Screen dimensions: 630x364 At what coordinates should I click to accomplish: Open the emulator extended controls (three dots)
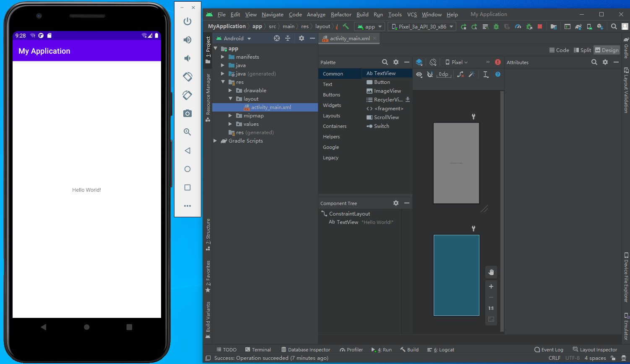(187, 206)
